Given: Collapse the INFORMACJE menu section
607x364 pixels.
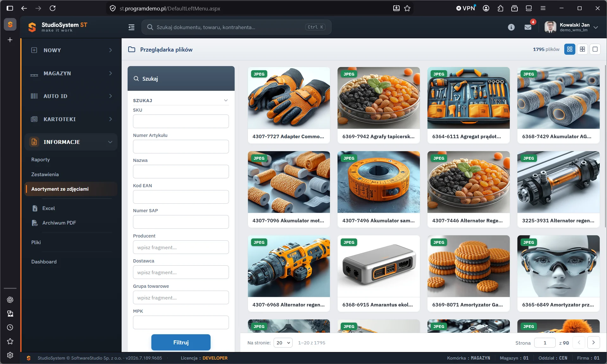Looking at the screenshot, I should (71, 142).
